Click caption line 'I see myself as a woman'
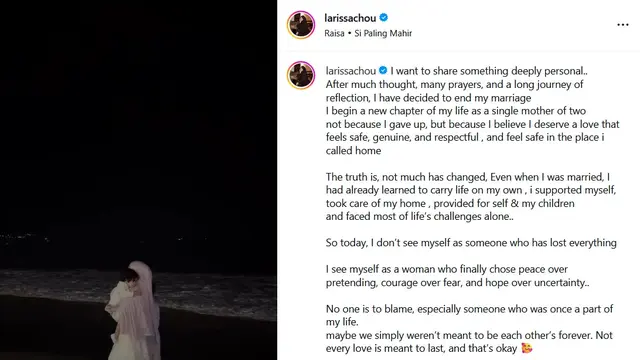 click(447, 269)
